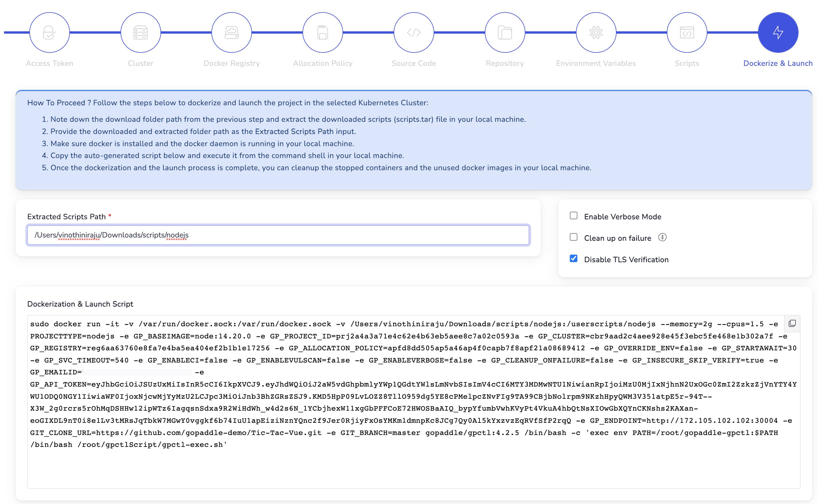Check Clean up on failure
Image resolution: width=818 pixels, height=504 pixels.
click(574, 237)
